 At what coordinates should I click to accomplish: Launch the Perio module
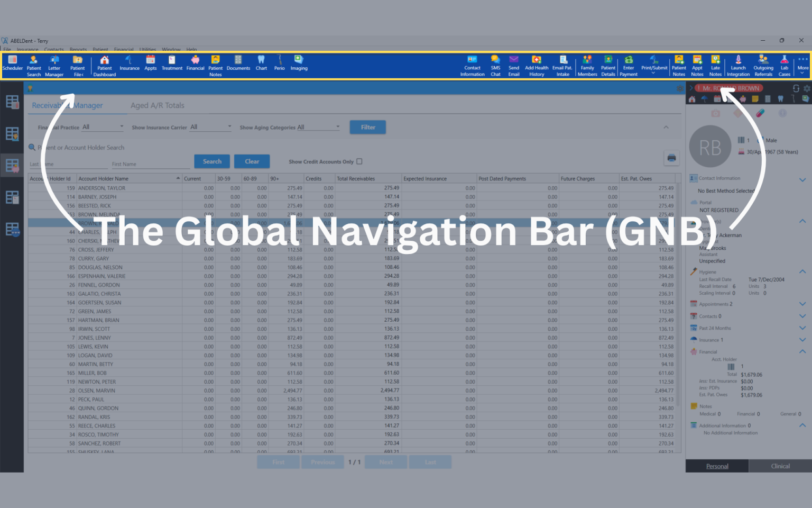point(279,63)
